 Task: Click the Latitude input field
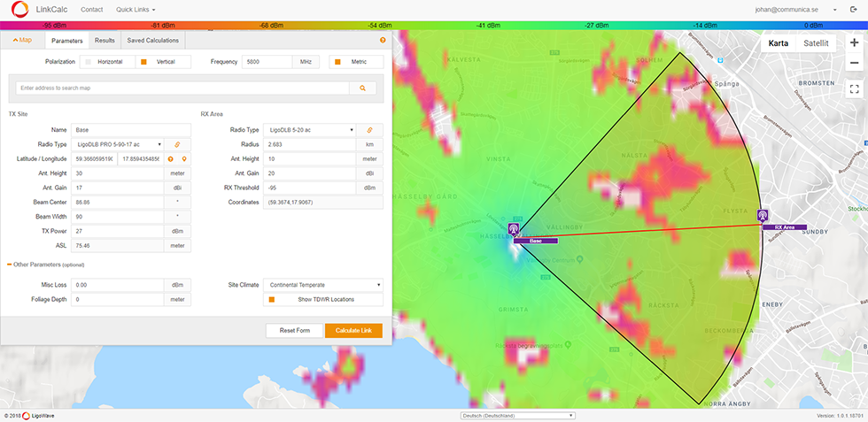pyautogui.click(x=94, y=159)
